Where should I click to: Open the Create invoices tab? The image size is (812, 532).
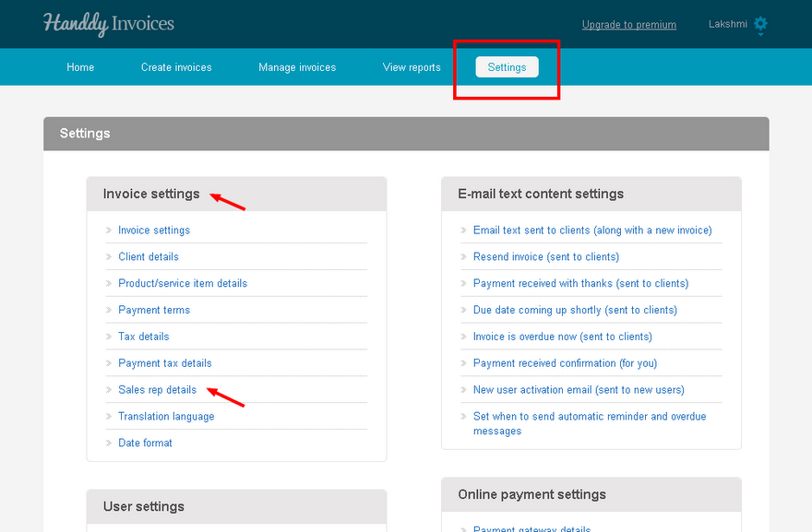click(176, 67)
